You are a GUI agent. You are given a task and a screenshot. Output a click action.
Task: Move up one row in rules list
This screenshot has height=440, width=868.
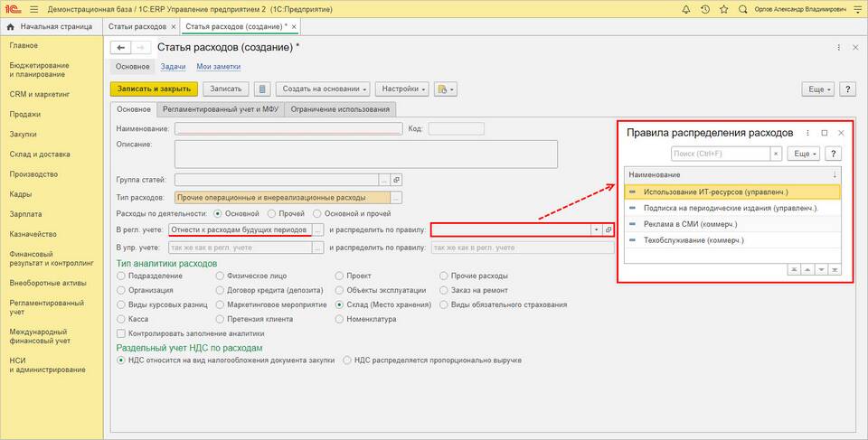(807, 269)
